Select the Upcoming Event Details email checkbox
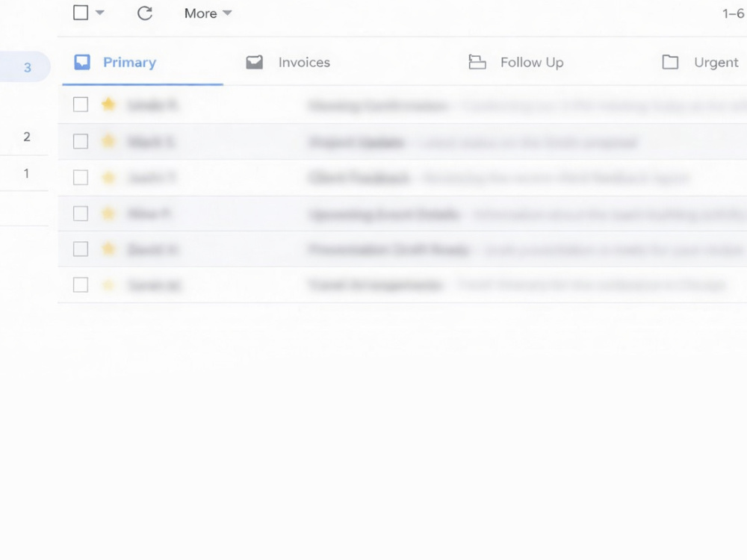The image size is (747, 560). [x=81, y=214]
